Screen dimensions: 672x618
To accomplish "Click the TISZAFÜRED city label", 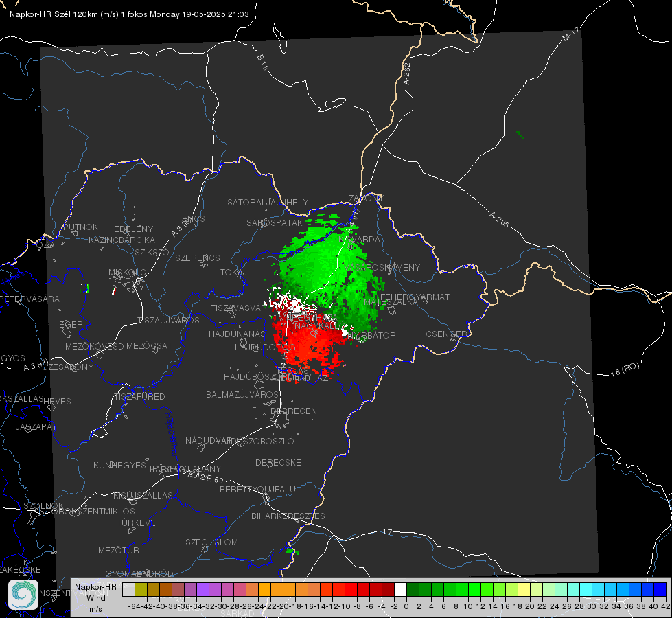I will [139, 397].
